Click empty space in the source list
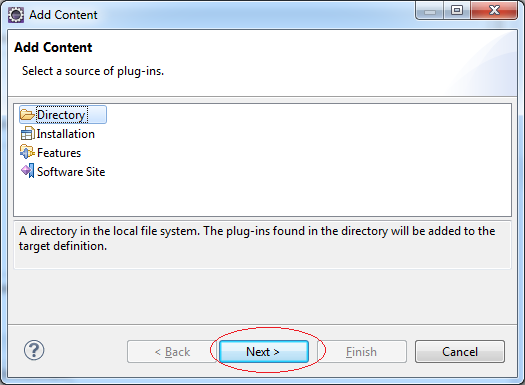Image resolution: width=525 pixels, height=385 pixels. [x=301, y=167]
